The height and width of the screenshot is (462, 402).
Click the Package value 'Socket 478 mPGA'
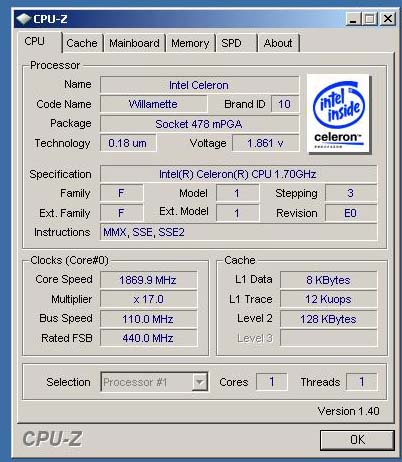pos(199,124)
